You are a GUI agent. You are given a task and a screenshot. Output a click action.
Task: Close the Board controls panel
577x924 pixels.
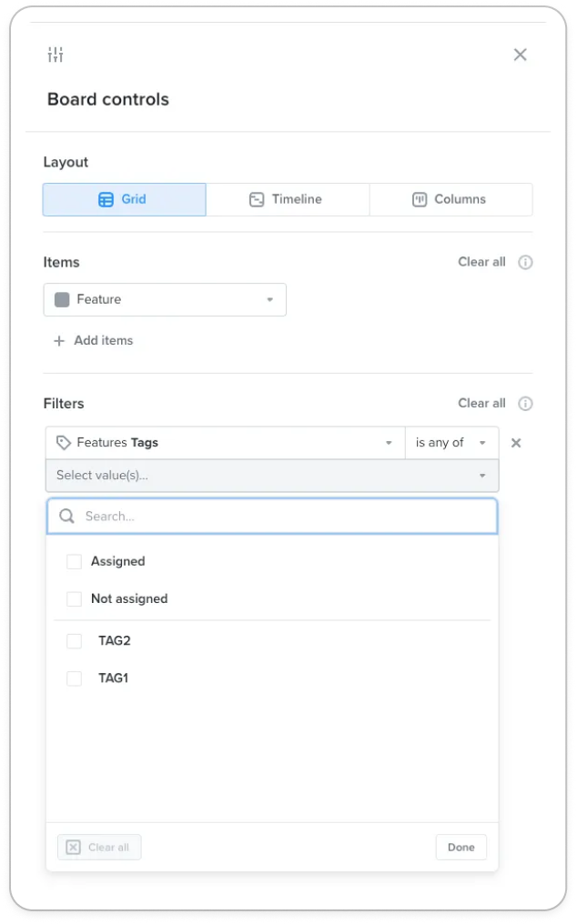520,55
